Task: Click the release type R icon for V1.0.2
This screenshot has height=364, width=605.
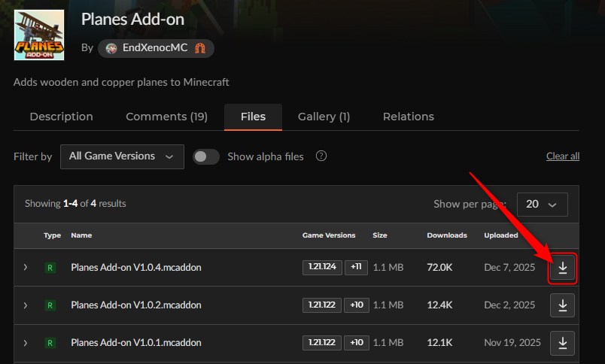Action: (50, 305)
